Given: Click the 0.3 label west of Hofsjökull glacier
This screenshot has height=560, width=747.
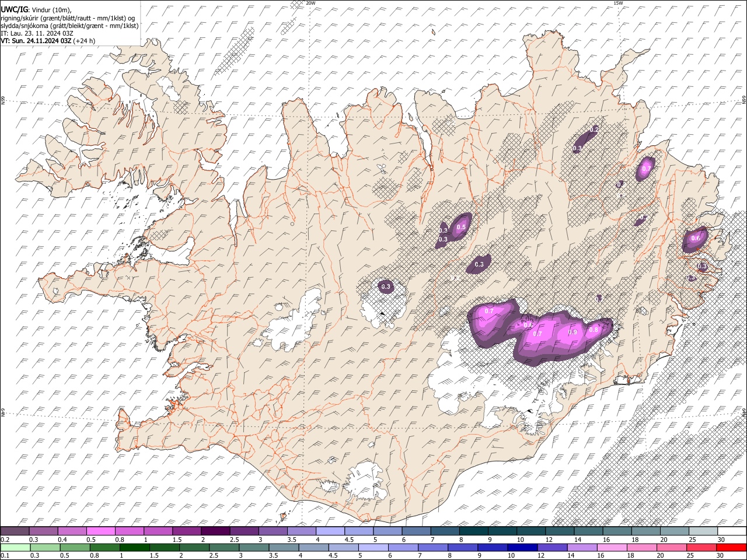Looking at the screenshot, I should pos(386,286).
